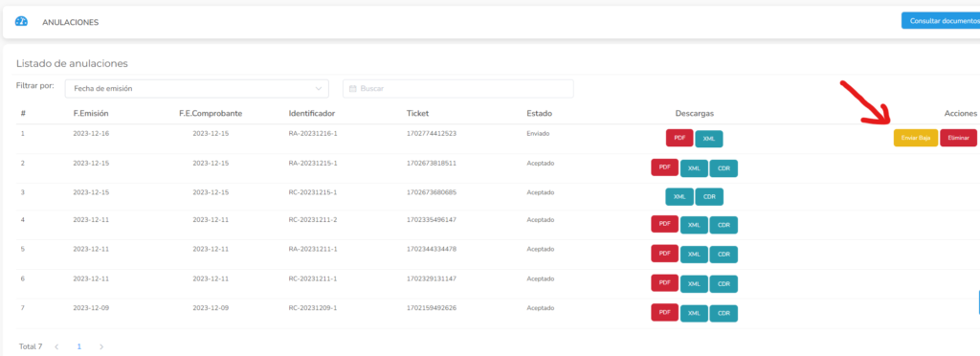This screenshot has height=356, width=980.
Task: Click the F.E.Comprobante column header
Action: [x=211, y=114]
